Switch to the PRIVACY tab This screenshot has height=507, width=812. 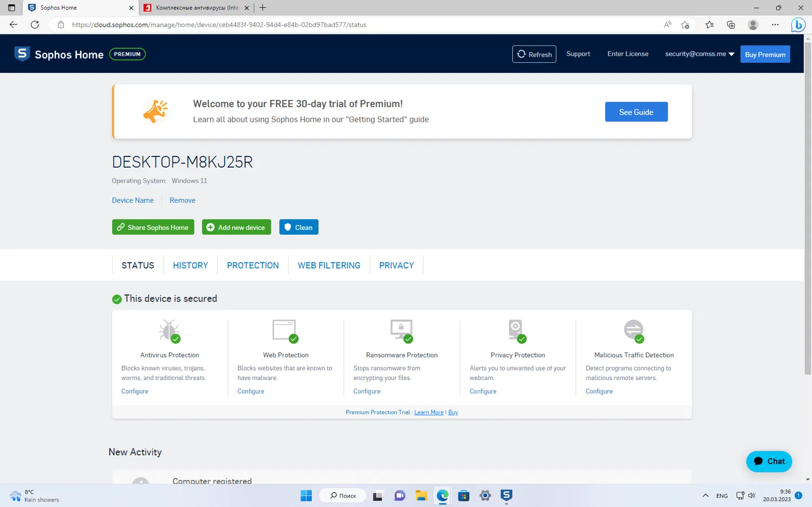(396, 265)
